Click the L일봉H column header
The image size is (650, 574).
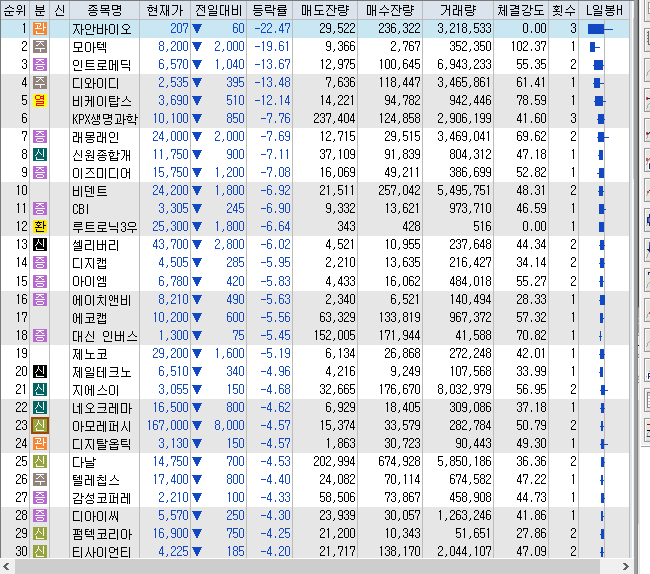[x=604, y=10]
